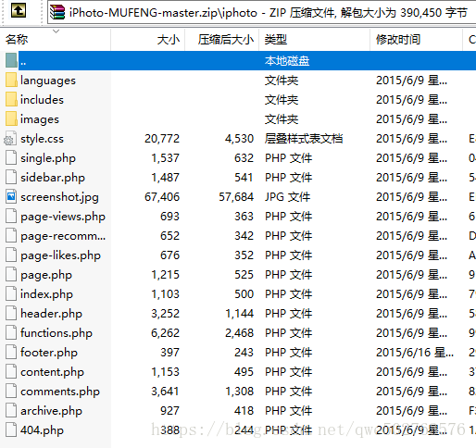Sort by 压缩后大小 column header
Image resolution: width=476 pixels, height=448 pixels.
(226, 40)
